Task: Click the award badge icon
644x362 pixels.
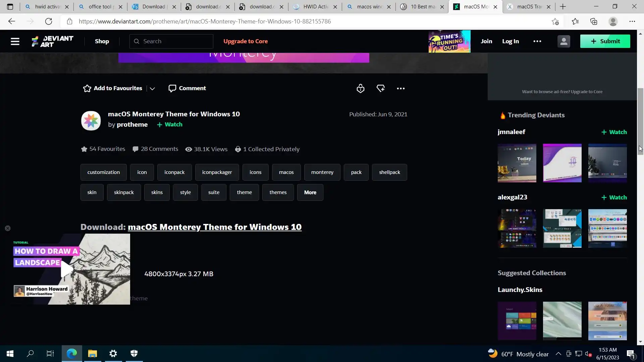Action: point(360,88)
